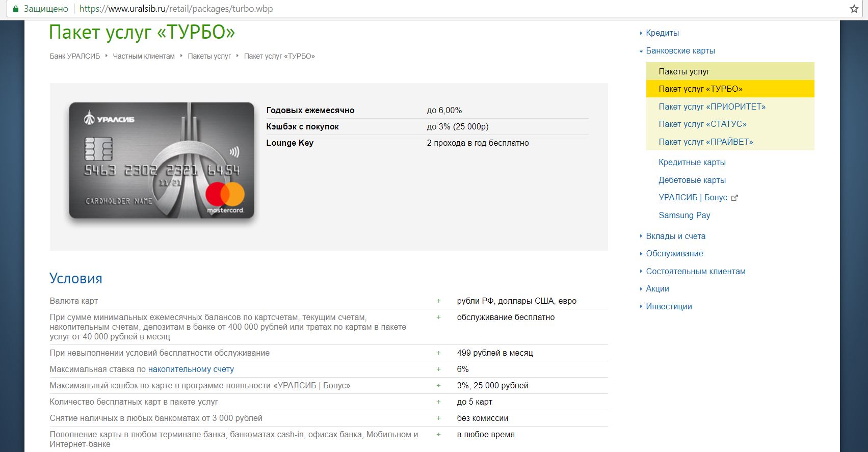
Task: Click the plus sign beside 499 рублей в месяц
Action: pos(438,353)
